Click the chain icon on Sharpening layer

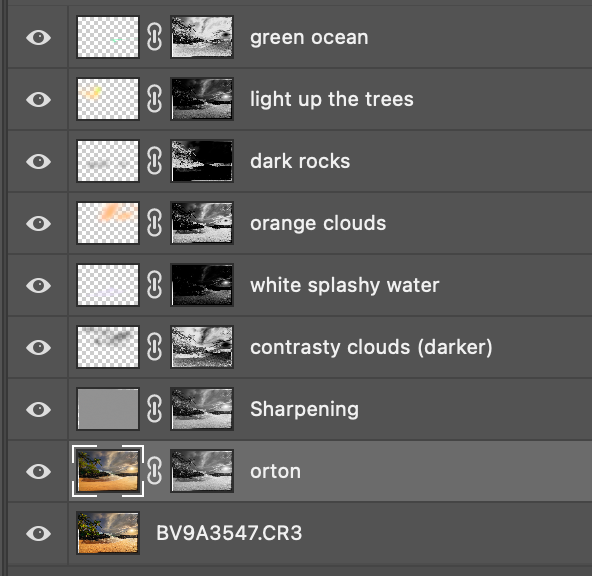coord(154,408)
